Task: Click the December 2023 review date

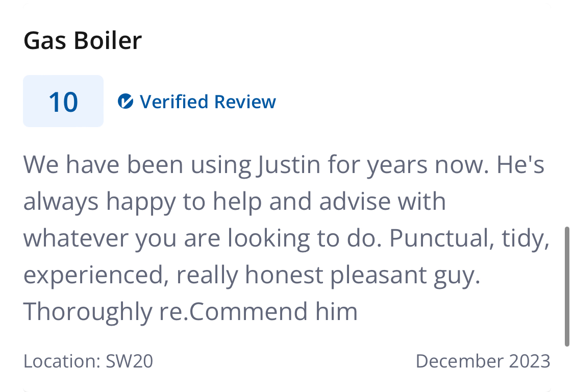Action: click(x=483, y=361)
